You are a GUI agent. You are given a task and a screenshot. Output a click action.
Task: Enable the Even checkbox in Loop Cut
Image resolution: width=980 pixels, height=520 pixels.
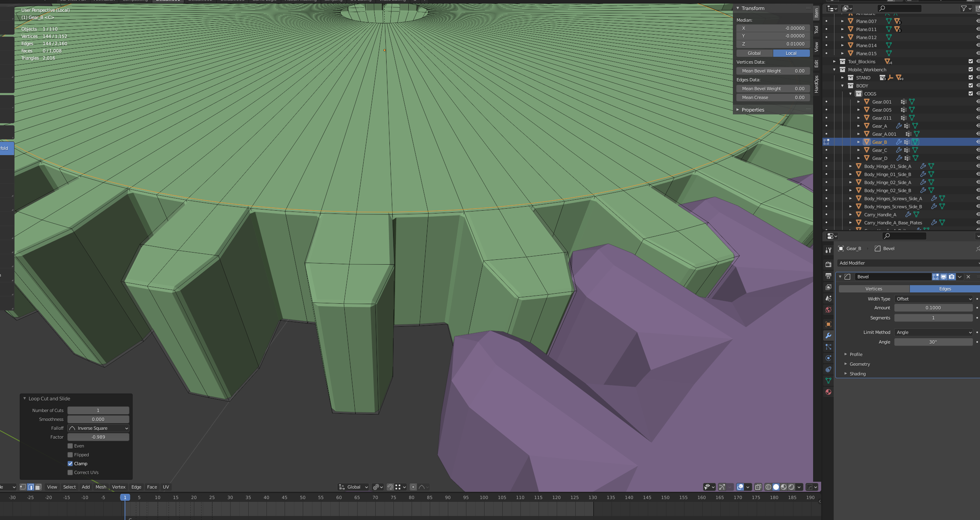71,446
